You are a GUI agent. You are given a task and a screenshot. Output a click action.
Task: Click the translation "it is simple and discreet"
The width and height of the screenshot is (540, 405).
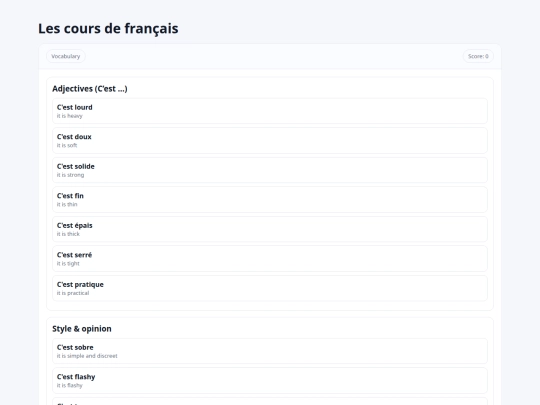point(87,356)
